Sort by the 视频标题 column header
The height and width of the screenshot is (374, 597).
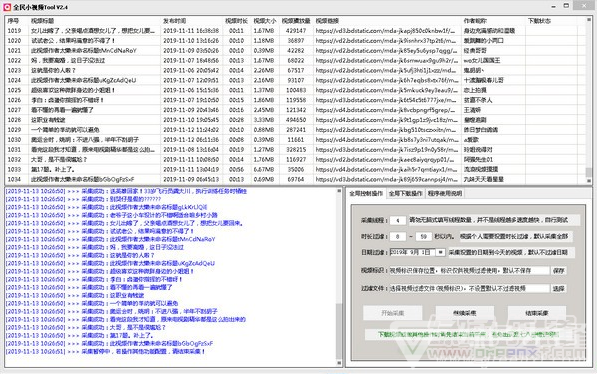click(x=94, y=21)
